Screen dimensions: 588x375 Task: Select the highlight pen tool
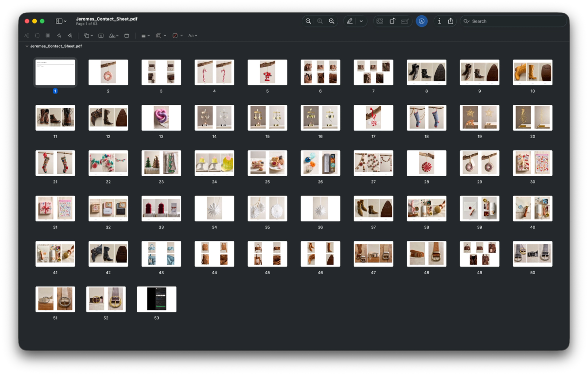[x=350, y=21]
